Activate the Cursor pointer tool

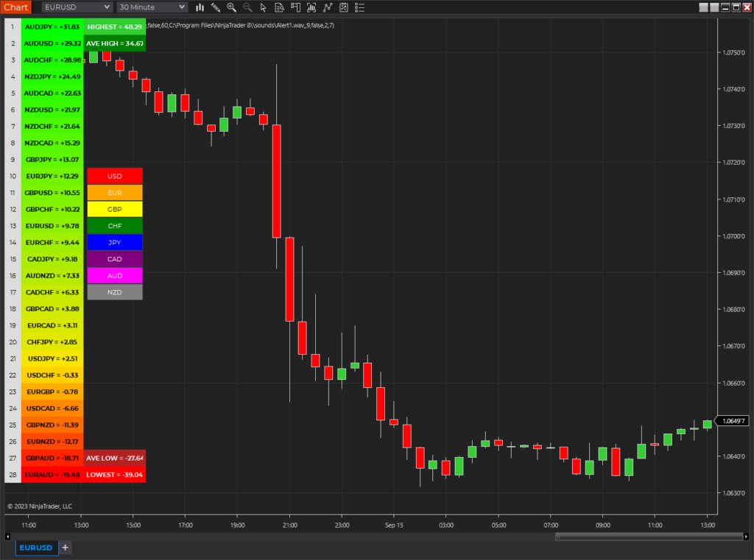(264, 7)
